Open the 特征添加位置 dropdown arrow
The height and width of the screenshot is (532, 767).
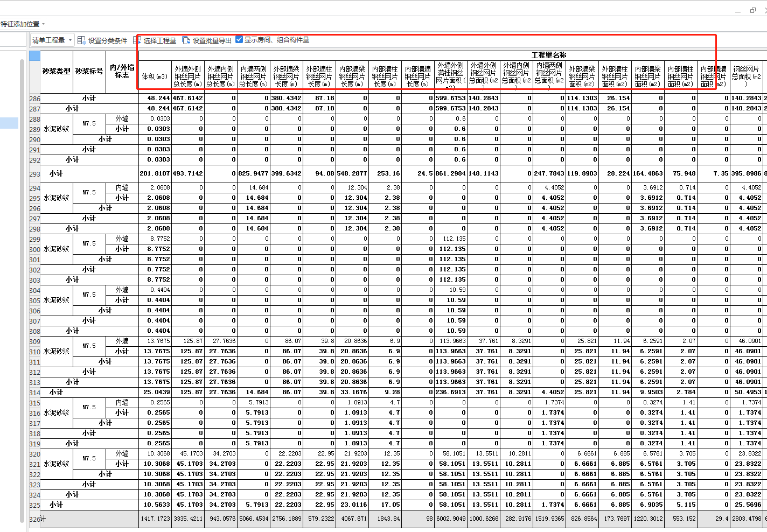point(43,24)
